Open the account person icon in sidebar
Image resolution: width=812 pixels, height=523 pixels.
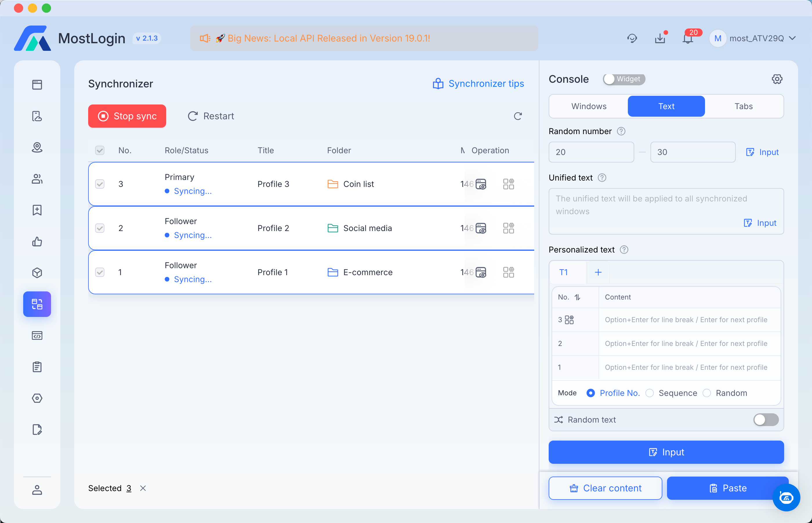pos(37,490)
